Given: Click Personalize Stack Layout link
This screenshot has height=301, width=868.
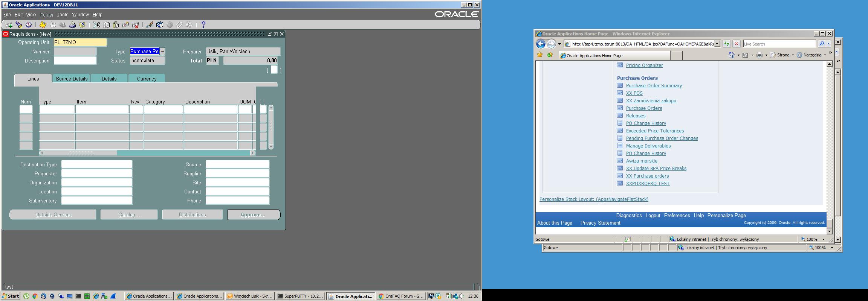Looking at the screenshot, I should tap(594, 199).
